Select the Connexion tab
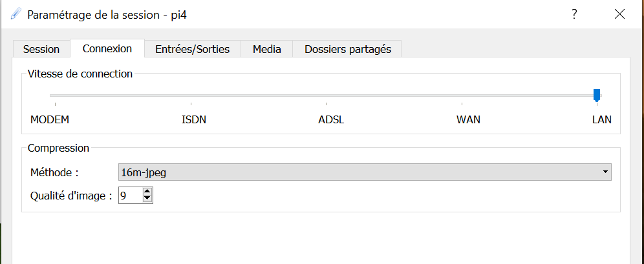 [x=107, y=48]
